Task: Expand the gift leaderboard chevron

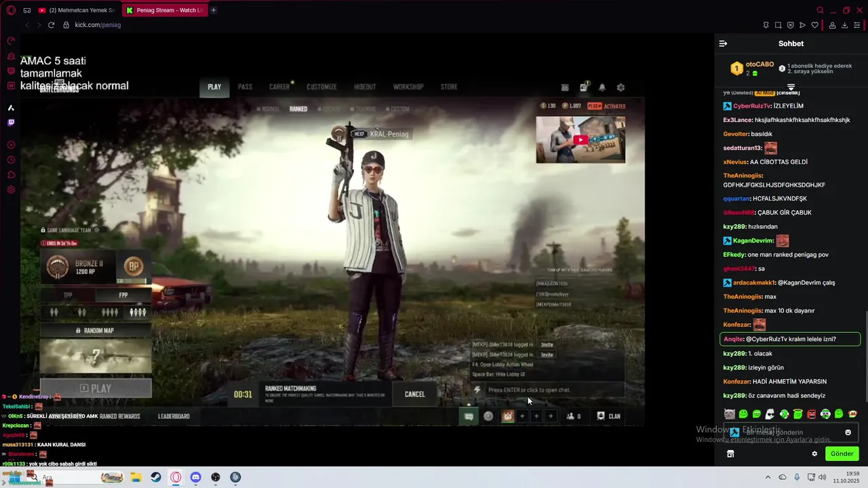Action: 791,87
